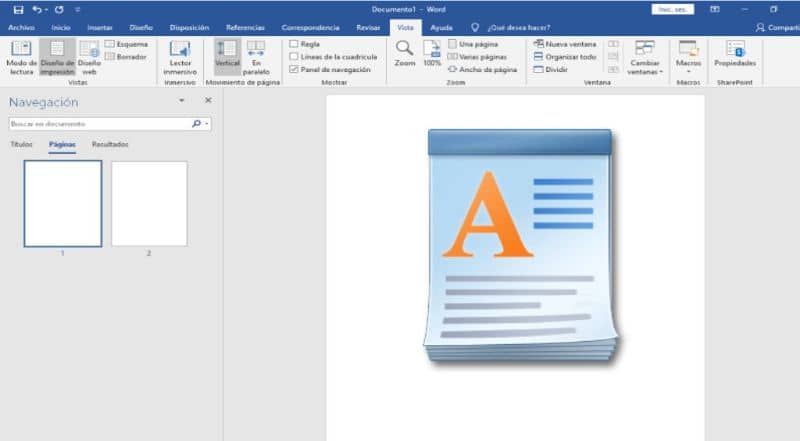Select page 2 thumbnail
Screen dimensions: 800x441
(x=149, y=204)
